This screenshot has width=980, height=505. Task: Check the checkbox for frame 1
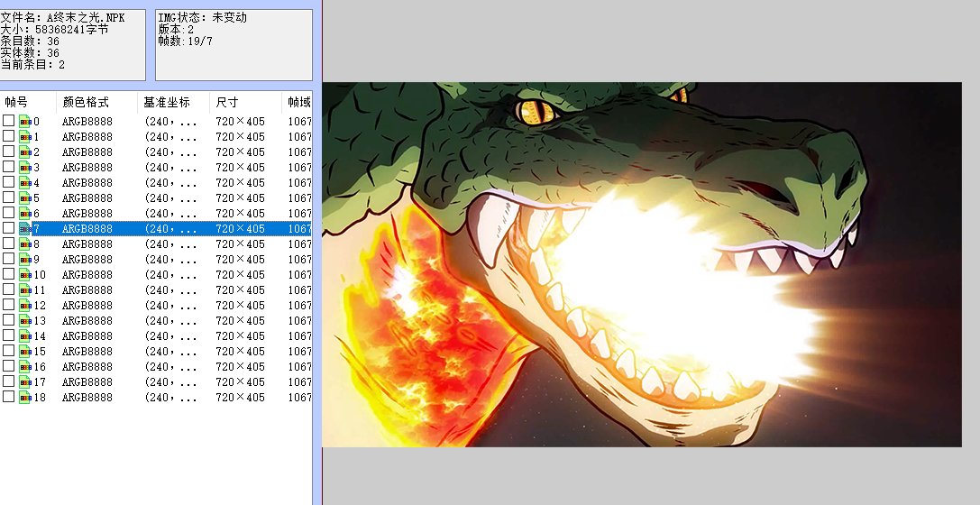(x=8, y=136)
